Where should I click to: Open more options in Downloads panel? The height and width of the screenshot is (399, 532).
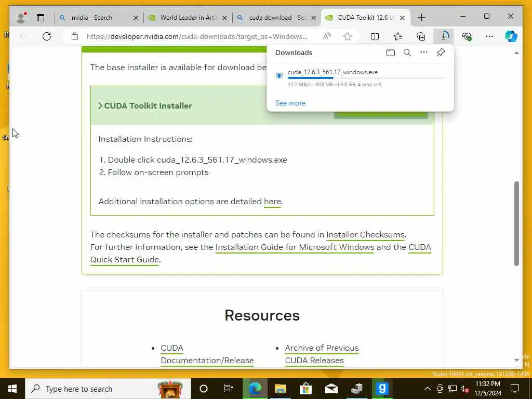click(x=424, y=52)
